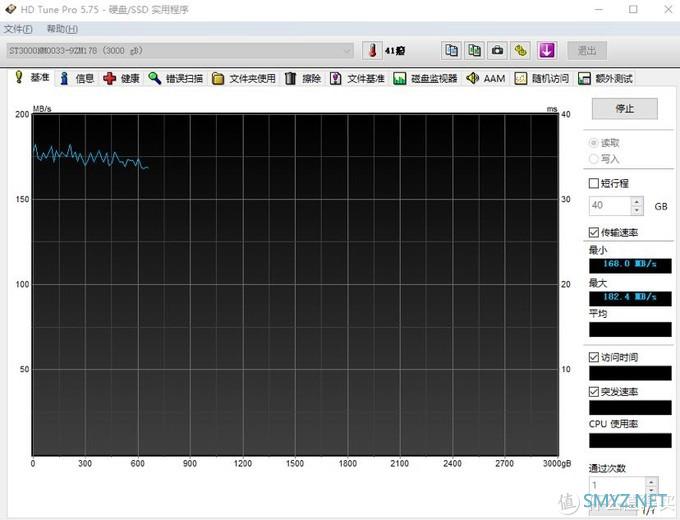Open the 帮助(H) menu
This screenshot has height=520, width=680.
(x=62, y=29)
